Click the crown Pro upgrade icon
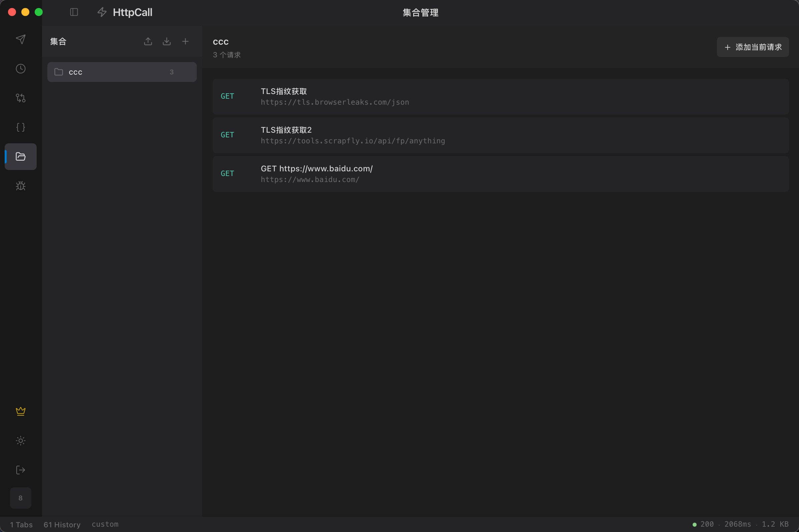 [20, 411]
